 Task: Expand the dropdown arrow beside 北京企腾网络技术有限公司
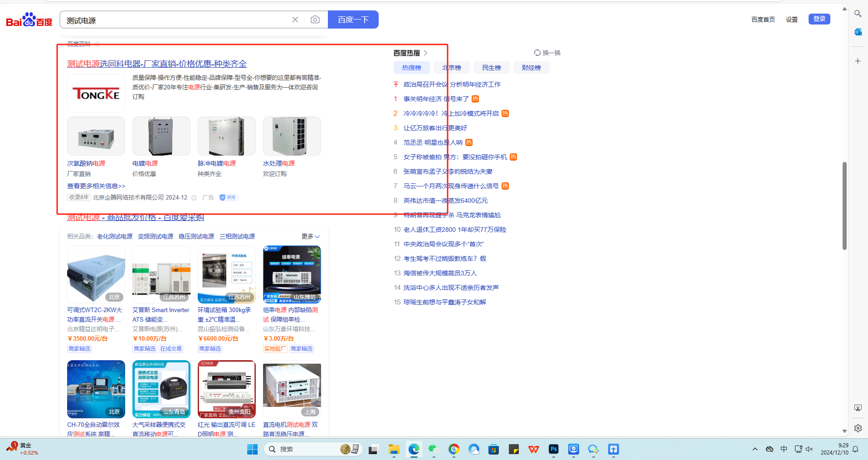[194, 198]
